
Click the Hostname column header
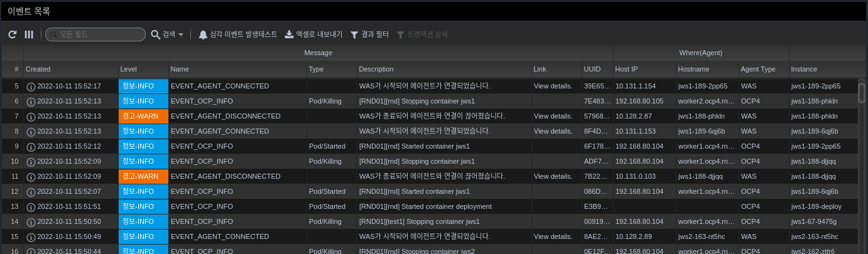click(x=693, y=69)
